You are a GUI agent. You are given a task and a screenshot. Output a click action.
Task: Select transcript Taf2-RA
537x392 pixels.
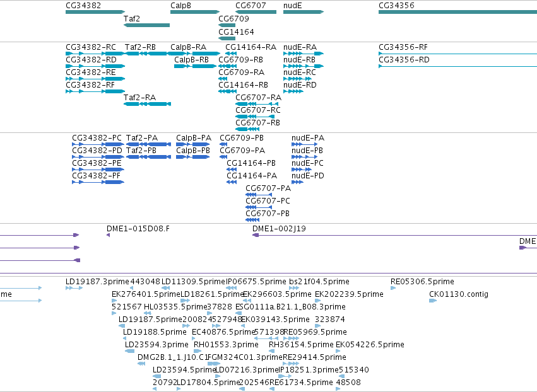139,98
